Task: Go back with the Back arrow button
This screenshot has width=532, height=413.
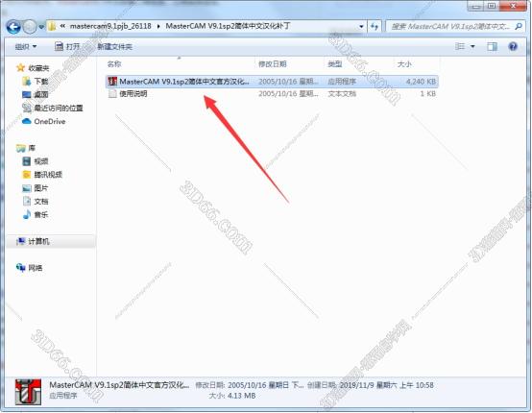Action: (13, 27)
